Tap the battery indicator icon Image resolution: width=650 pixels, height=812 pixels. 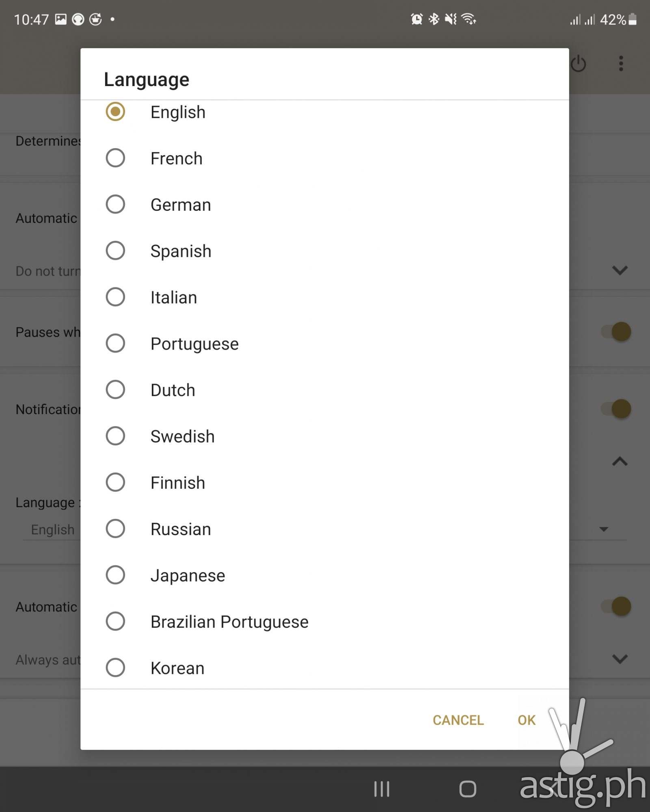633,19
